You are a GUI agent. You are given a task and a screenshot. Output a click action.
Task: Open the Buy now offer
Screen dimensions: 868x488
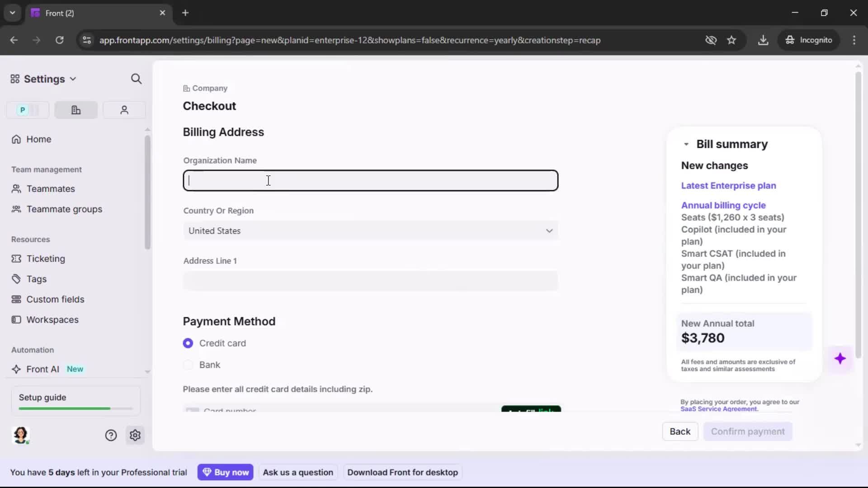click(x=226, y=472)
